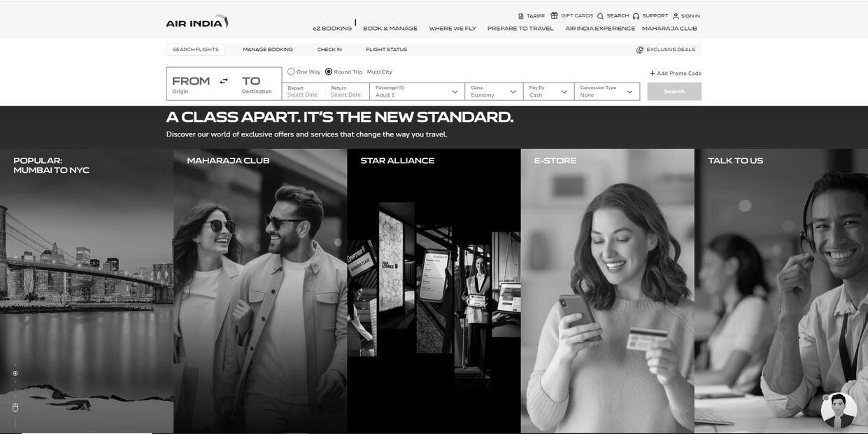
Task: Select the One Way radio button
Action: click(x=291, y=71)
